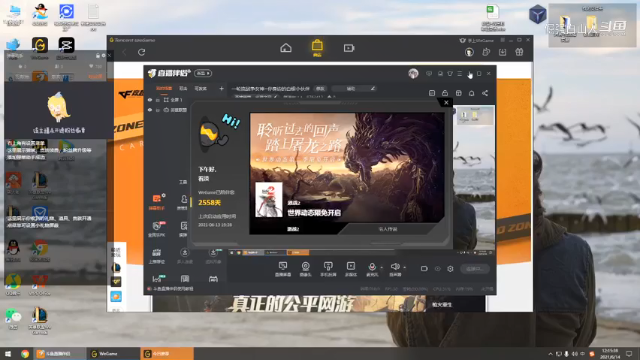Screen dimensions: 640x360
Task: Toggle the small lock on second source row
Action: tap(158, 110)
